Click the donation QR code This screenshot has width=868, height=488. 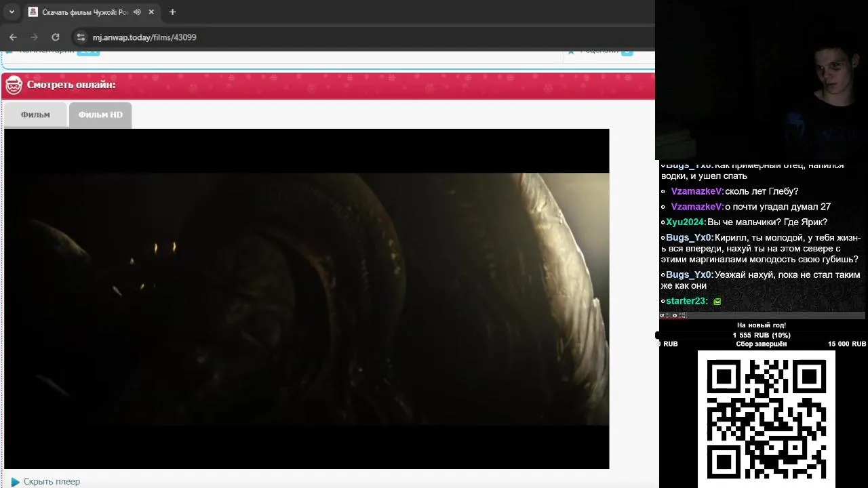(766, 419)
